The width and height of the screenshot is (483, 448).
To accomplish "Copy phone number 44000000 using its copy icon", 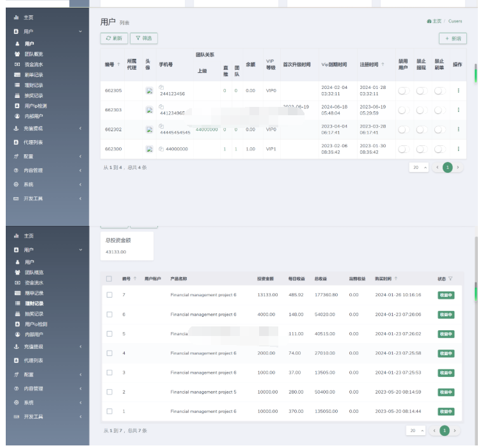I will pyautogui.click(x=161, y=149).
